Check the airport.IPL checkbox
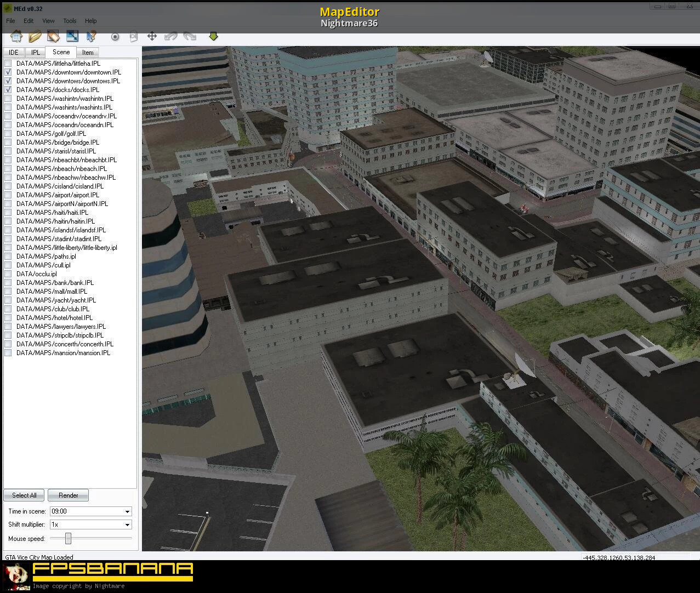This screenshot has height=593, width=700. (8, 195)
